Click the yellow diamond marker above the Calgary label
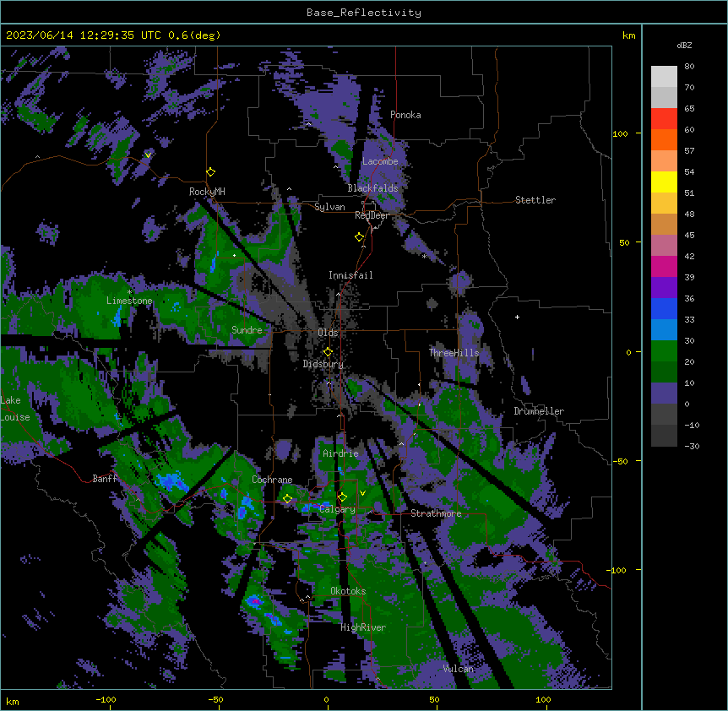The image size is (728, 711). [342, 497]
